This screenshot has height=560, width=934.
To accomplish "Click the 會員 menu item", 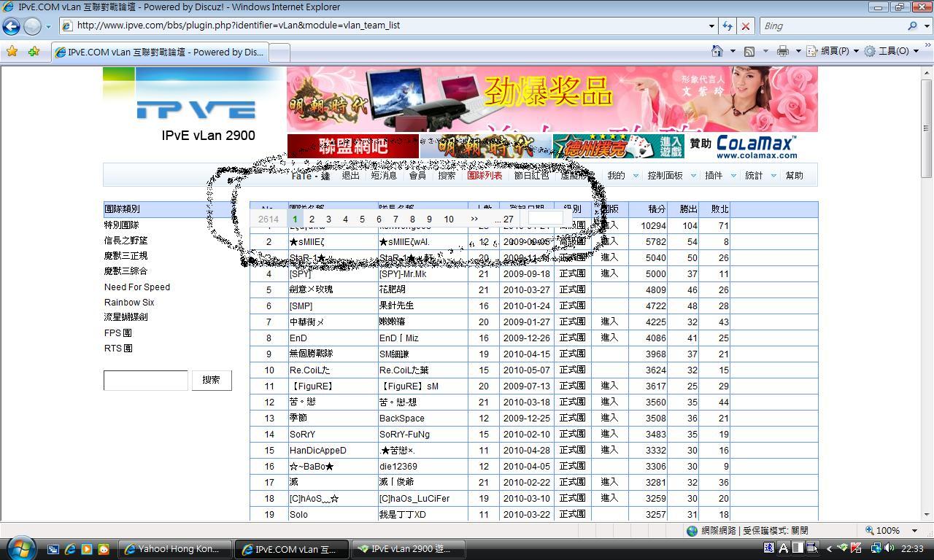I will pos(417,176).
